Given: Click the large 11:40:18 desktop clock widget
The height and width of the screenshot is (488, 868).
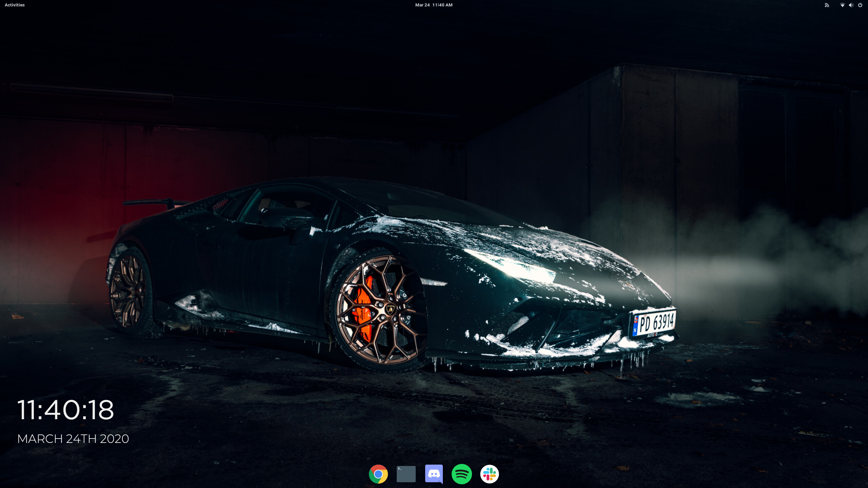Looking at the screenshot, I should click(65, 410).
